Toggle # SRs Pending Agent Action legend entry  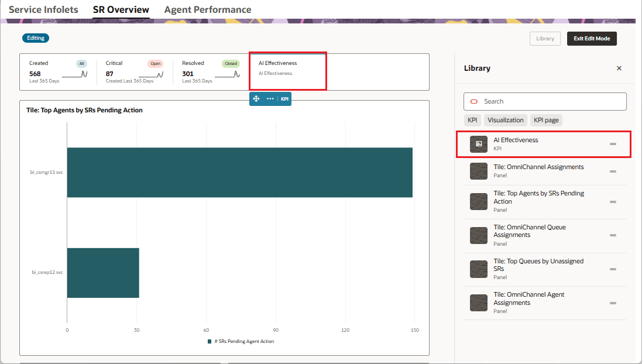[241, 341]
